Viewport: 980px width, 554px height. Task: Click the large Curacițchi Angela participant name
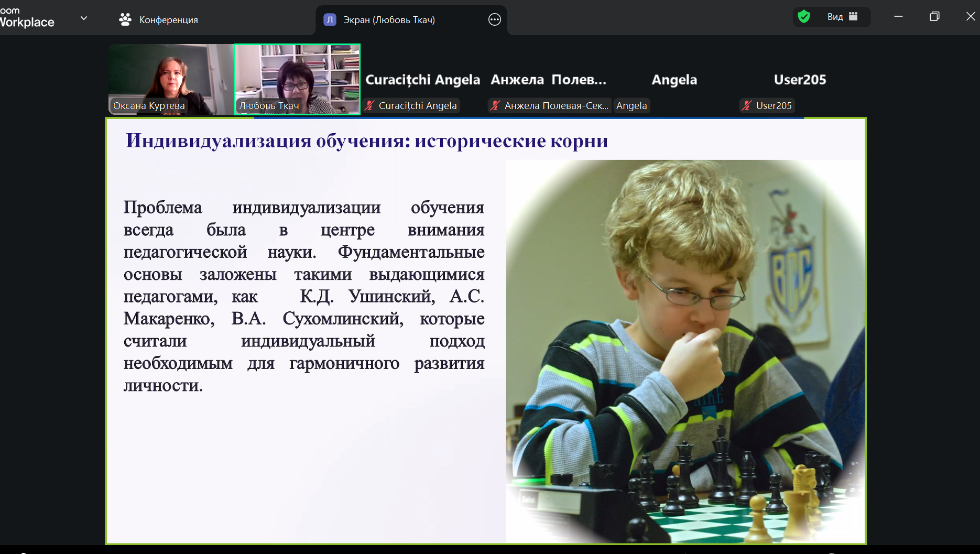coord(422,80)
